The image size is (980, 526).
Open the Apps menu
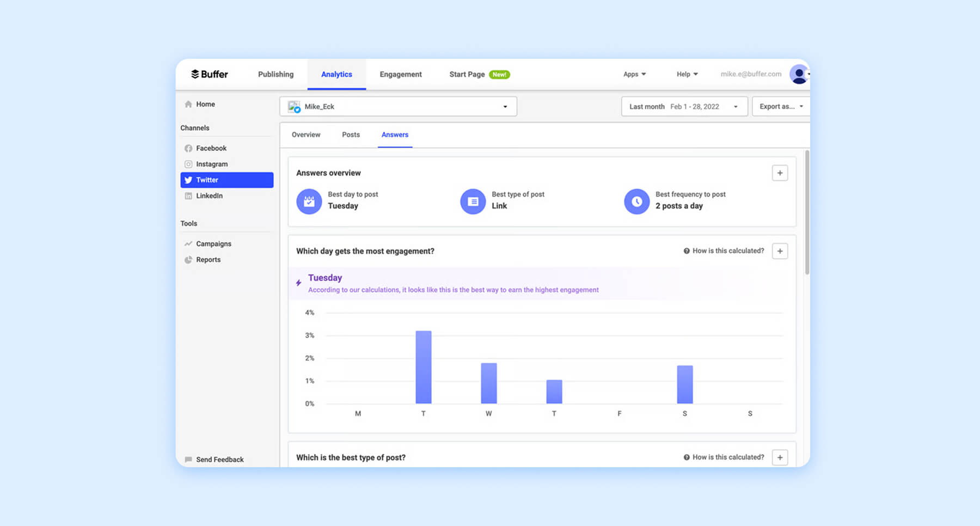[634, 74]
